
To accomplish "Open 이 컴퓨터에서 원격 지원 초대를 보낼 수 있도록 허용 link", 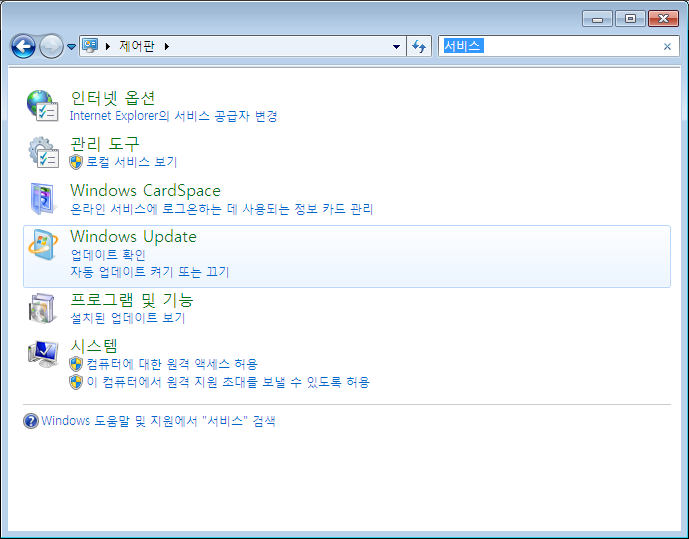I will pyautogui.click(x=228, y=382).
